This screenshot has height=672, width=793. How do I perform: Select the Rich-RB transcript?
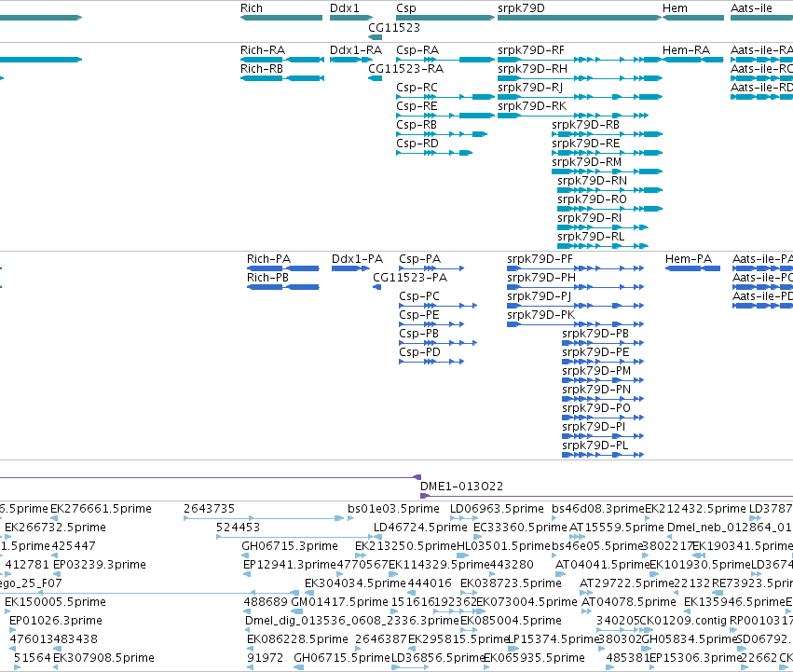262,69
